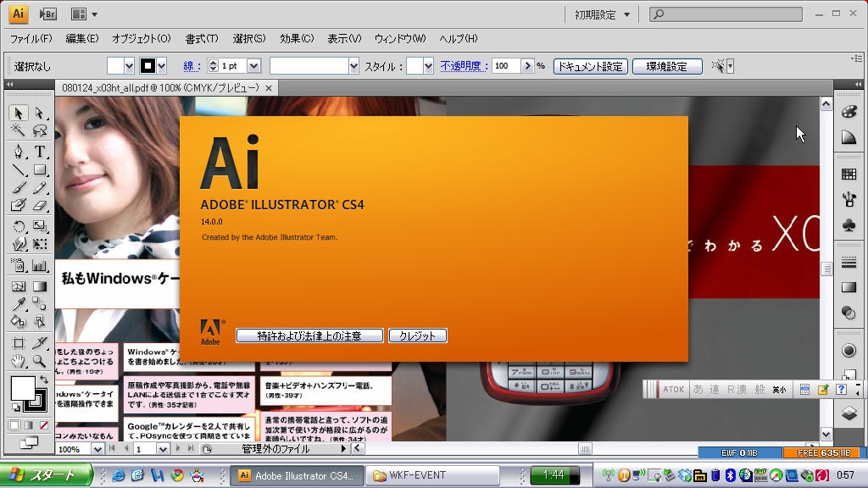868x488 pixels.
Task: Swap fill and stroke colors arrow
Action: click(44, 380)
